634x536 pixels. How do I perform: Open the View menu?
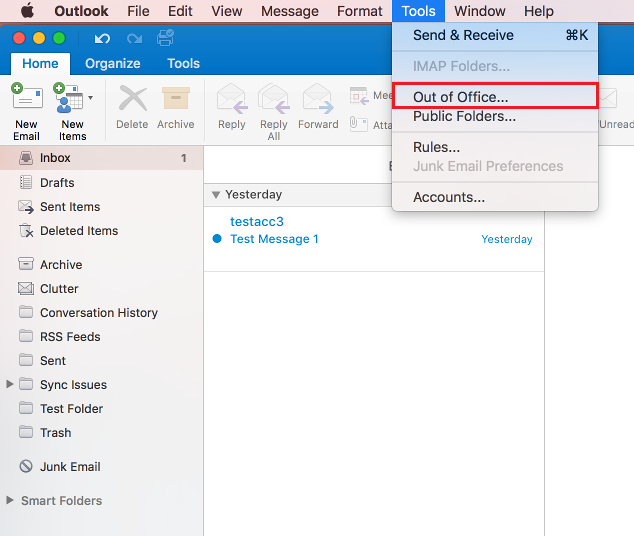click(x=226, y=11)
